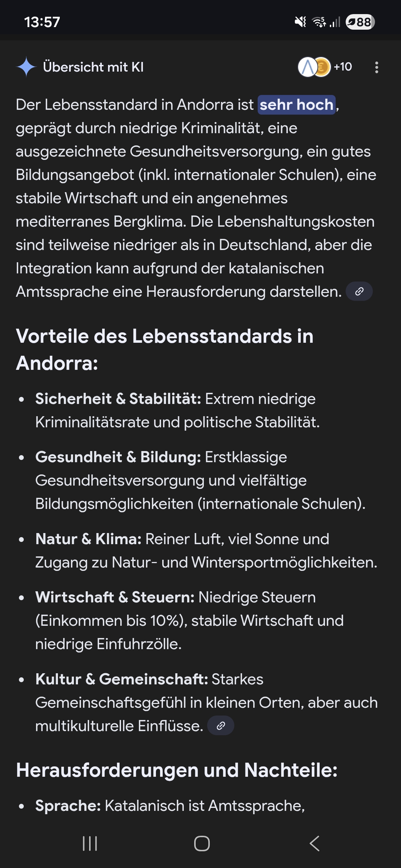The height and width of the screenshot is (868, 401).
Task: Tap heading 'Vorteile des Lebensstandards in Andorra'
Action: [164, 349]
